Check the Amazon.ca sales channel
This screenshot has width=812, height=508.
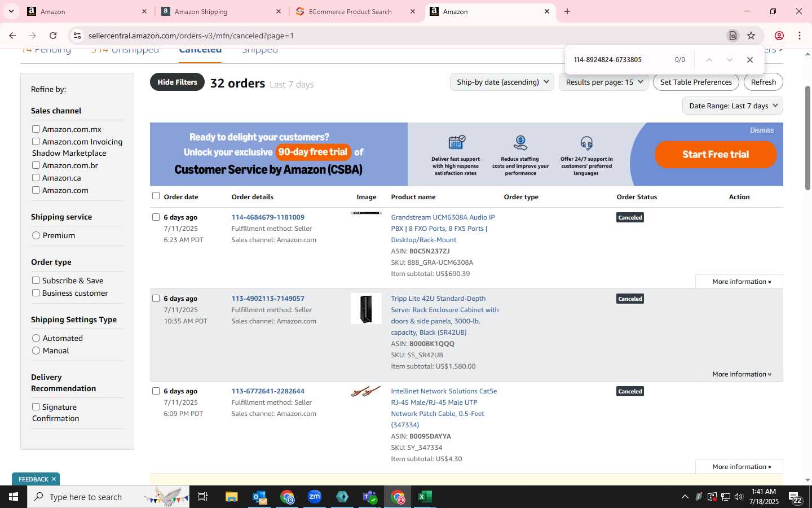(36, 178)
